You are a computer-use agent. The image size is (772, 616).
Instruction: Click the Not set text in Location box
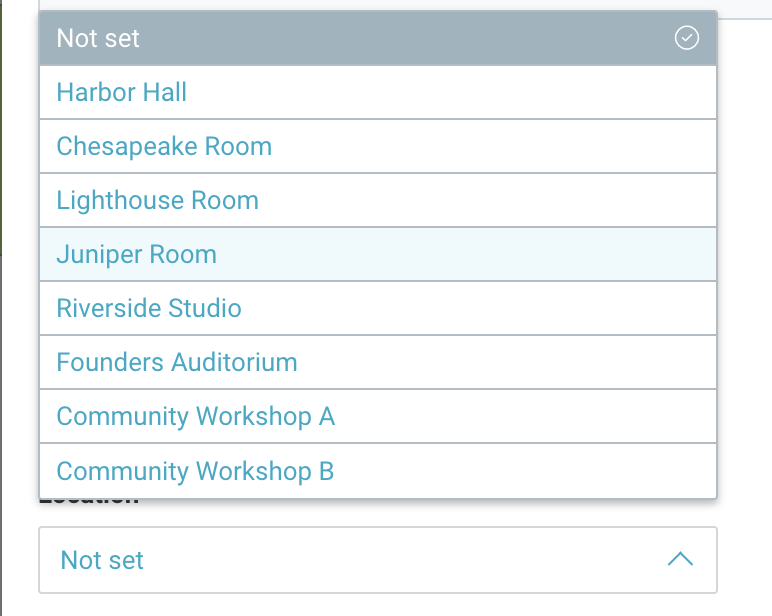(x=102, y=560)
